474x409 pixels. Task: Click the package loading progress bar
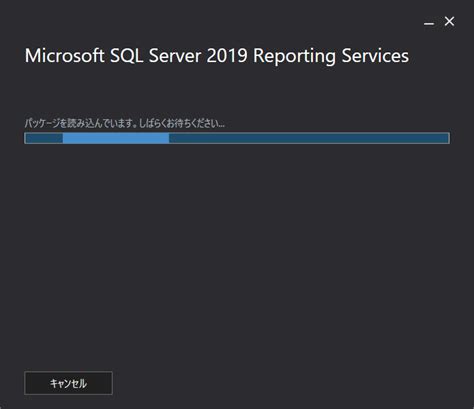[x=237, y=138]
